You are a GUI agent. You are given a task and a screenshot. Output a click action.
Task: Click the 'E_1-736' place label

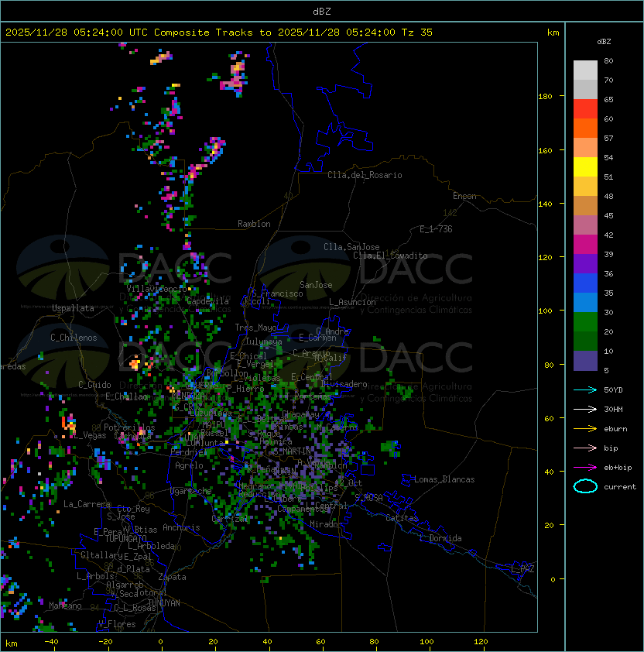[436, 229]
